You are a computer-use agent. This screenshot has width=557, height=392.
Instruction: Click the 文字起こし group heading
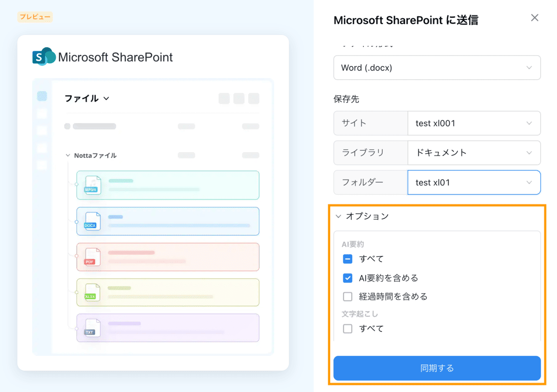360,314
